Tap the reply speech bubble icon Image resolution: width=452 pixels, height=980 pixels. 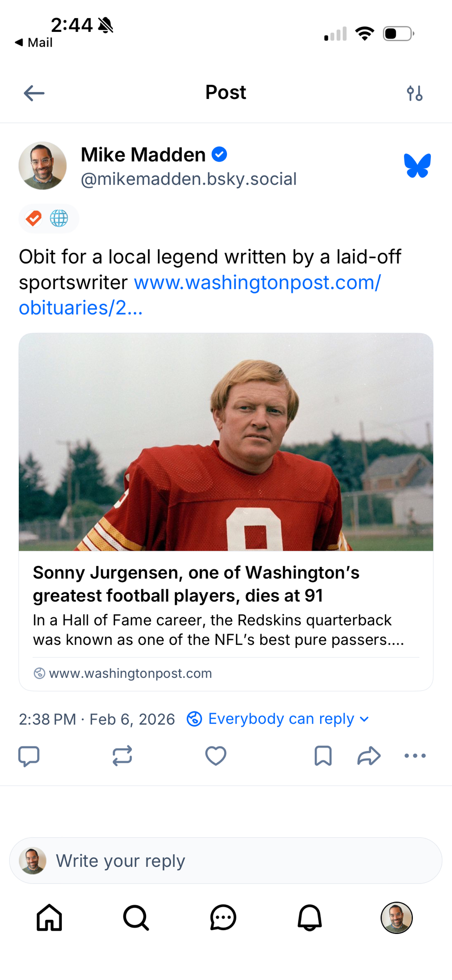(x=29, y=756)
